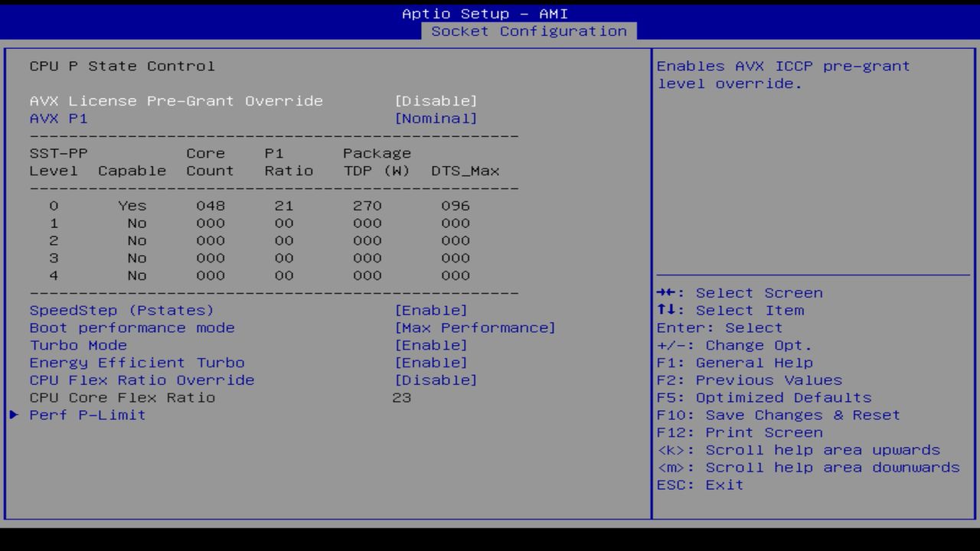This screenshot has width=980, height=551.
Task: Open the Perf P-Limit submenu arrow
Action: [x=13, y=415]
